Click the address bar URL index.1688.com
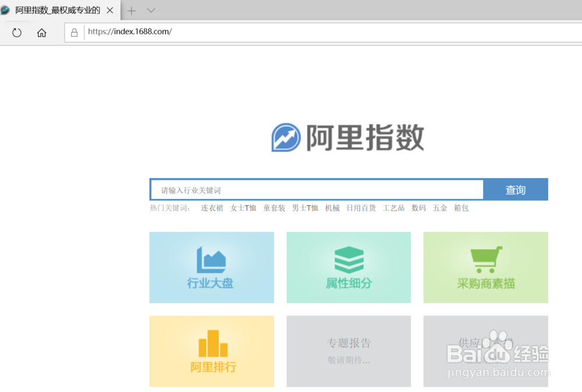The height and width of the screenshot is (392, 582). (x=130, y=31)
